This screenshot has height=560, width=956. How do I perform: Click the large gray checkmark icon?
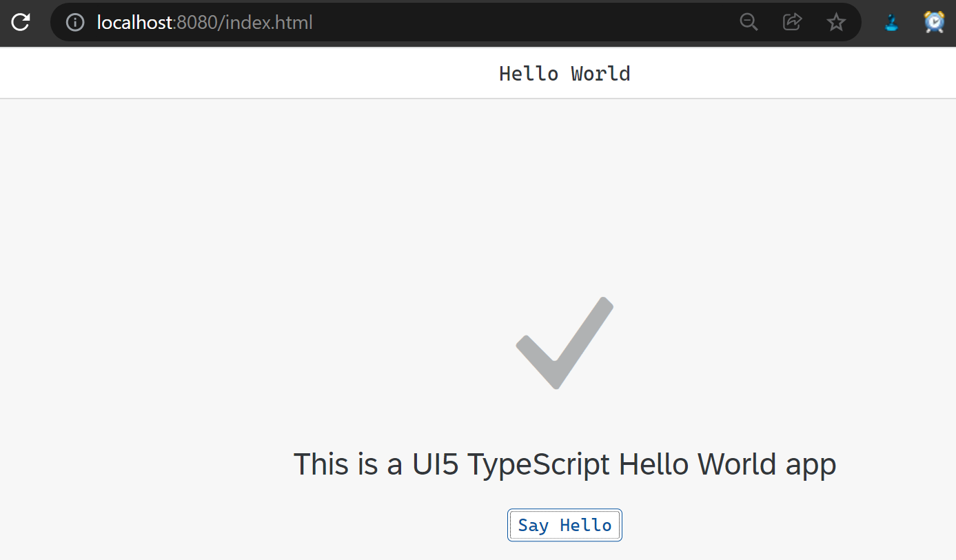(x=565, y=342)
